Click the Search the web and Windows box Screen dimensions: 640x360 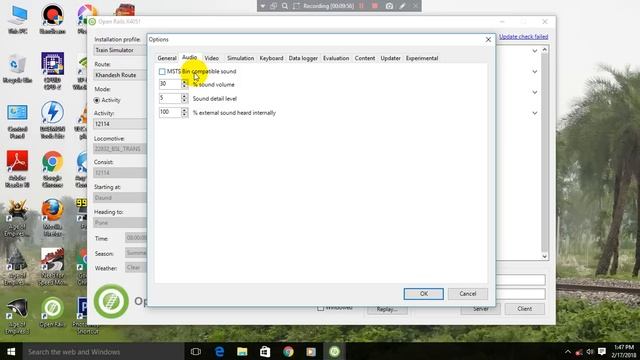coord(103,351)
